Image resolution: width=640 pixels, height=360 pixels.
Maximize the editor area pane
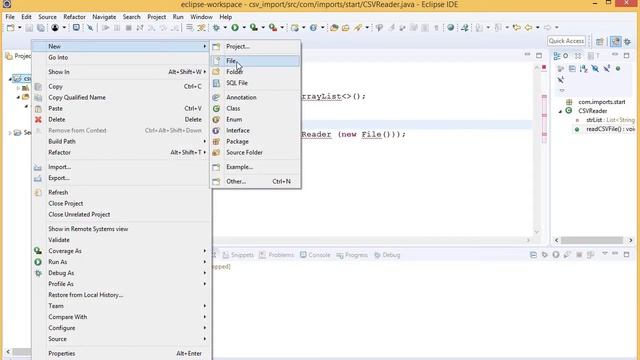coord(539,55)
